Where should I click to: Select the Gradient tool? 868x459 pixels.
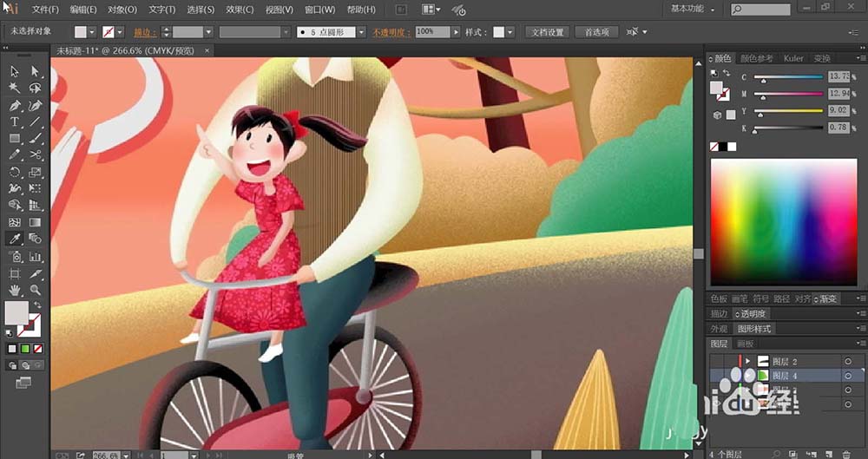coord(36,222)
